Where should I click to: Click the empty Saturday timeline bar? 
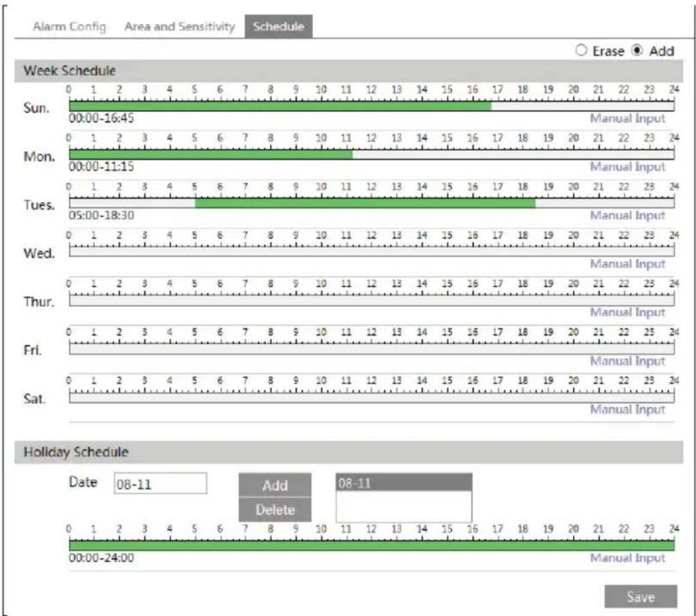(x=372, y=397)
